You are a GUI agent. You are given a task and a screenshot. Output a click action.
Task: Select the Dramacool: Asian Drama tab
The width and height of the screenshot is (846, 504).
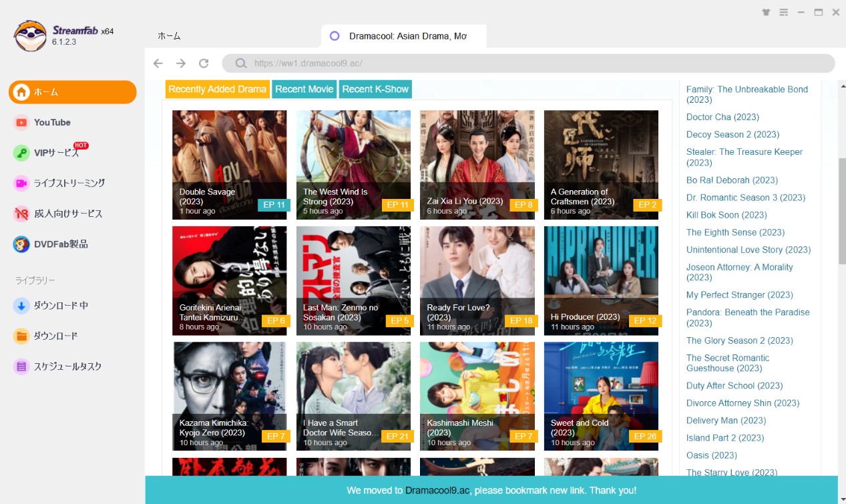404,36
